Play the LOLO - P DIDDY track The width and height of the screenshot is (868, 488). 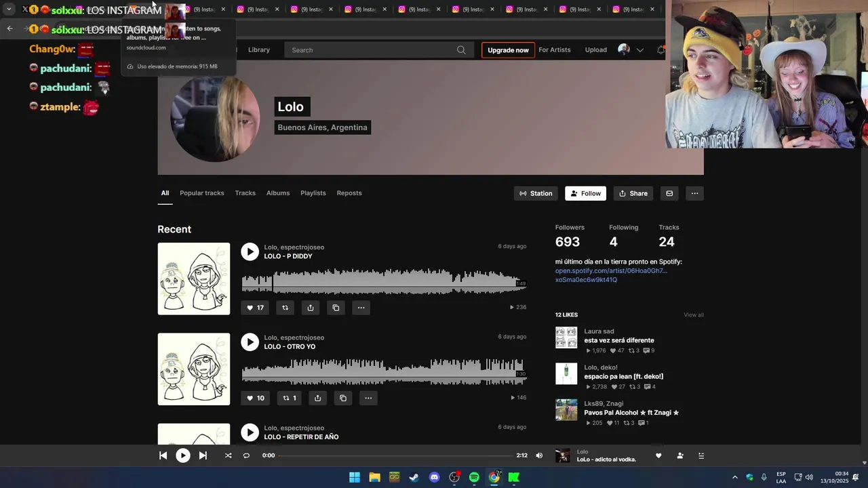coord(250,251)
